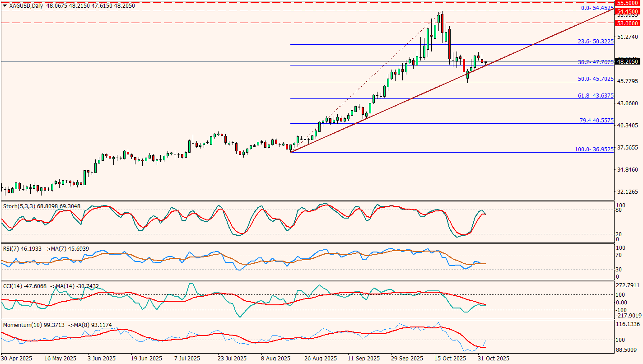Click the 79.4 Fibonacci level label
This screenshot has height=364, width=643.
click(x=596, y=121)
